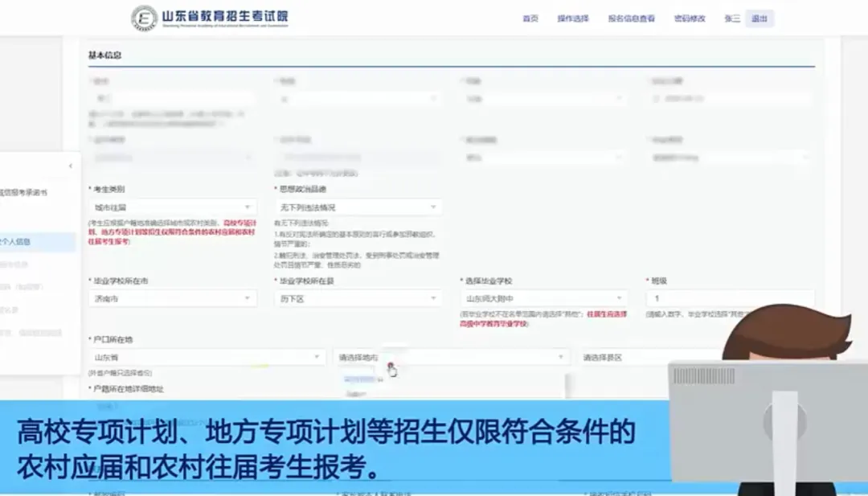This screenshot has width=868, height=496.
Task: Open the 毕业学校所在市 dropdown showing 济南市
Action: click(x=172, y=298)
